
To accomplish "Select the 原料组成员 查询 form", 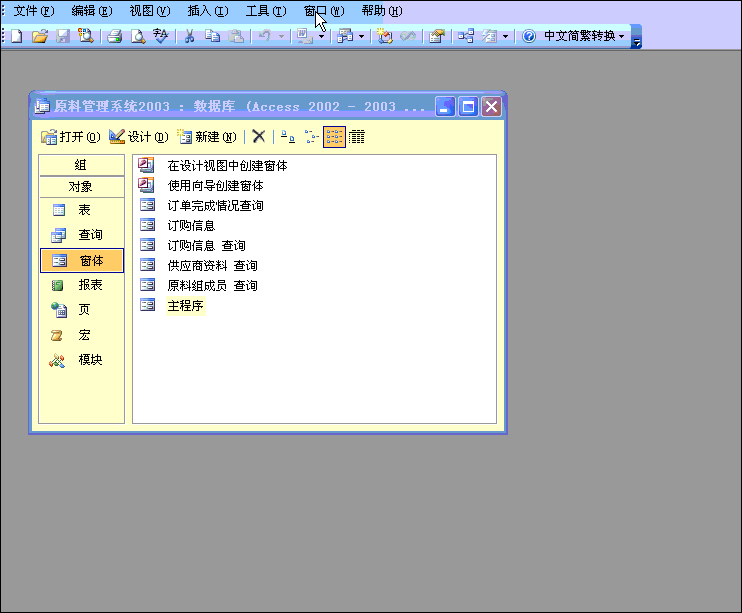I will pyautogui.click(x=198, y=285).
